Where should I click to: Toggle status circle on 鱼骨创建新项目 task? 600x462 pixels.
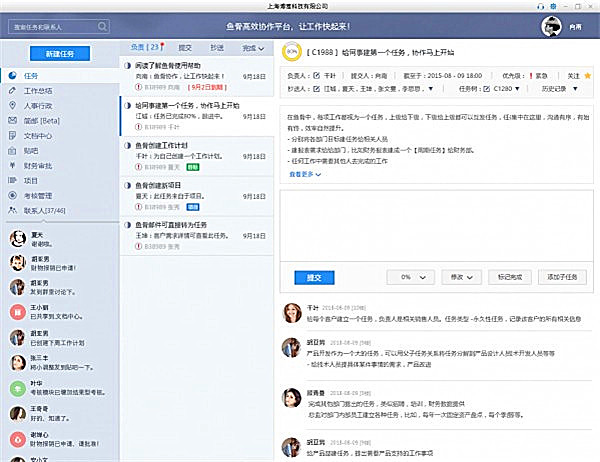coord(127,185)
